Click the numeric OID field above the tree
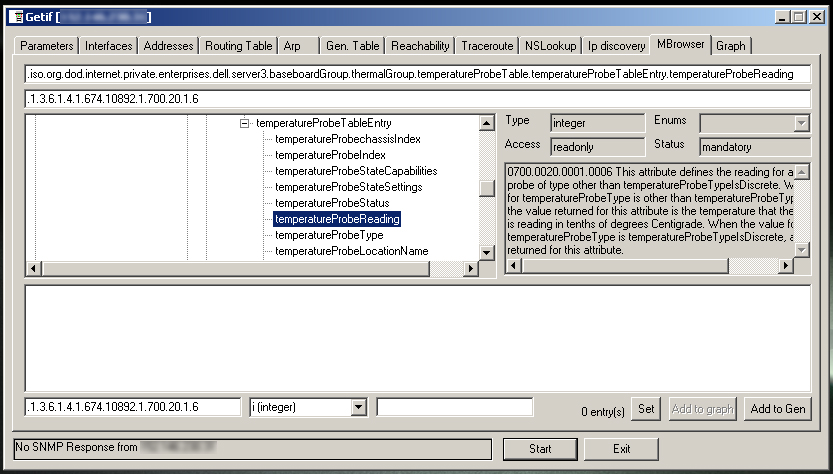This screenshot has width=833, height=474. 417,98
